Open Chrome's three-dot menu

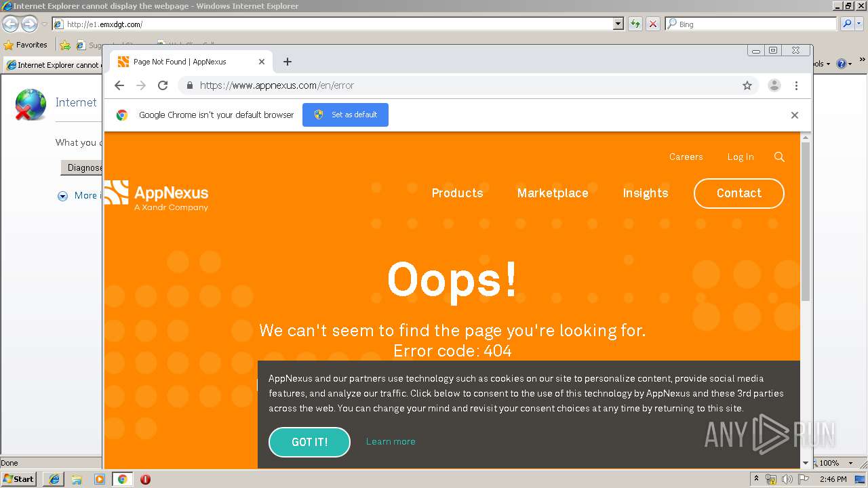coord(796,85)
